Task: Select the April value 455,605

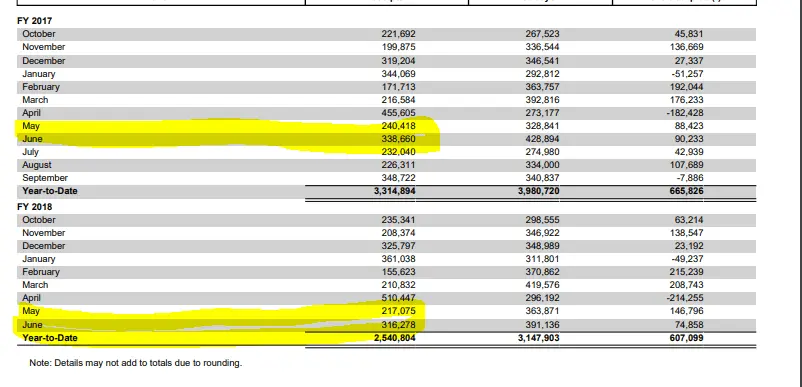Action: pos(398,113)
